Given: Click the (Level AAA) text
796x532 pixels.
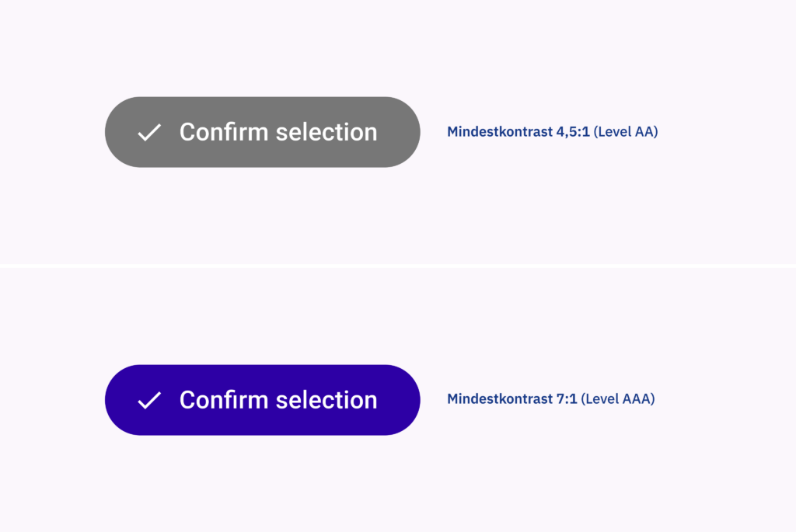Looking at the screenshot, I should pos(618,399).
